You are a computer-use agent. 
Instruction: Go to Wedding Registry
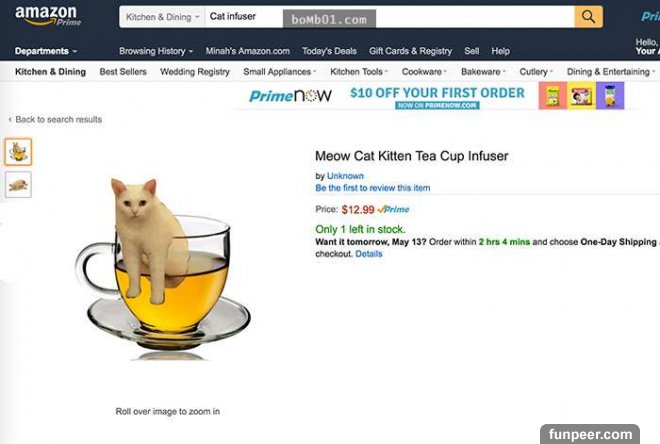pyautogui.click(x=195, y=72)
